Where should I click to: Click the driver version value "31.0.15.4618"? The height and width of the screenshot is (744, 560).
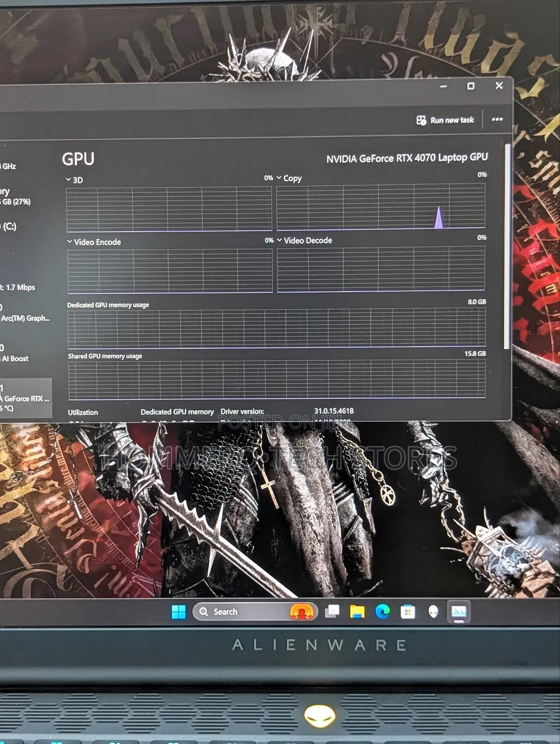tap(334, 411)
